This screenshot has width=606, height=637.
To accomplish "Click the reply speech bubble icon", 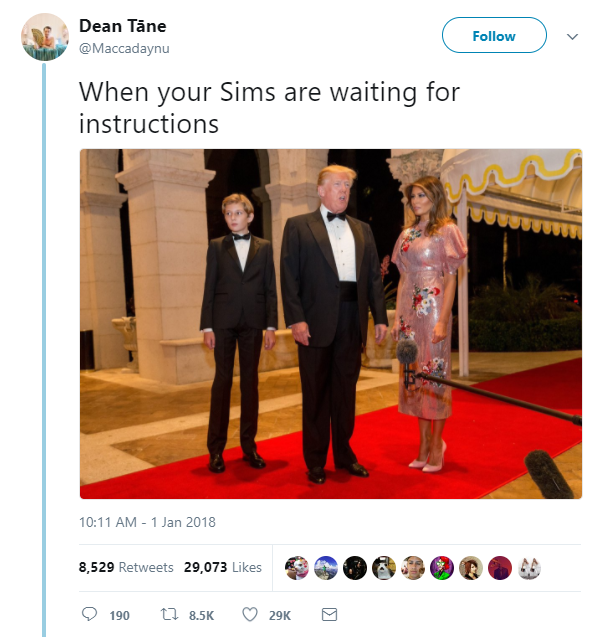I will pos(89,614).
